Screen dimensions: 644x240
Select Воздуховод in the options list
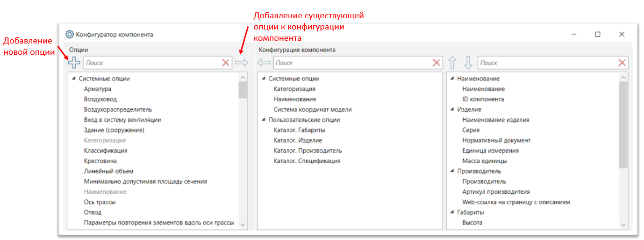(x=100, y=99)
